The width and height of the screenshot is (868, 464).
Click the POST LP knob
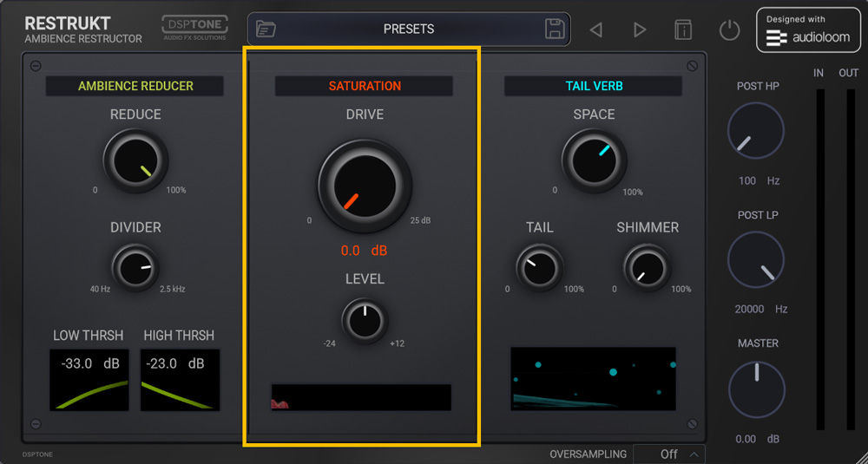coord(756,260)
